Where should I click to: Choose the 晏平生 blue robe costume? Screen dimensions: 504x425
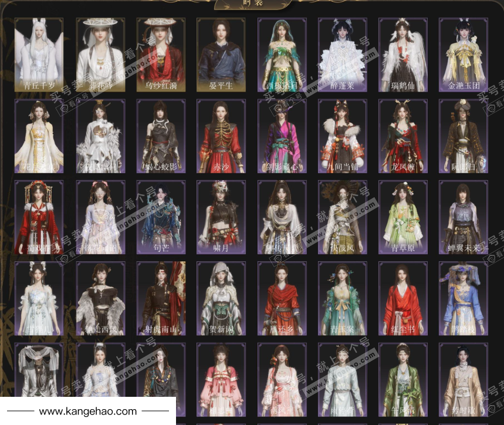(221, 55)
